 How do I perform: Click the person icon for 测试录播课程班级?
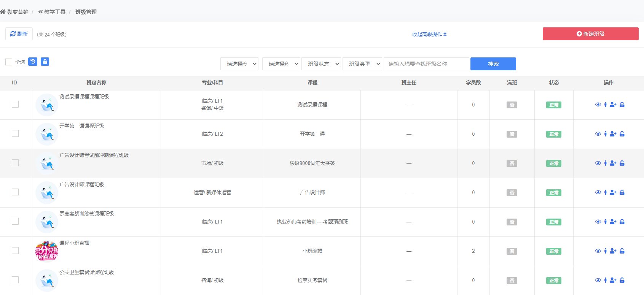(x=605, y=105)
